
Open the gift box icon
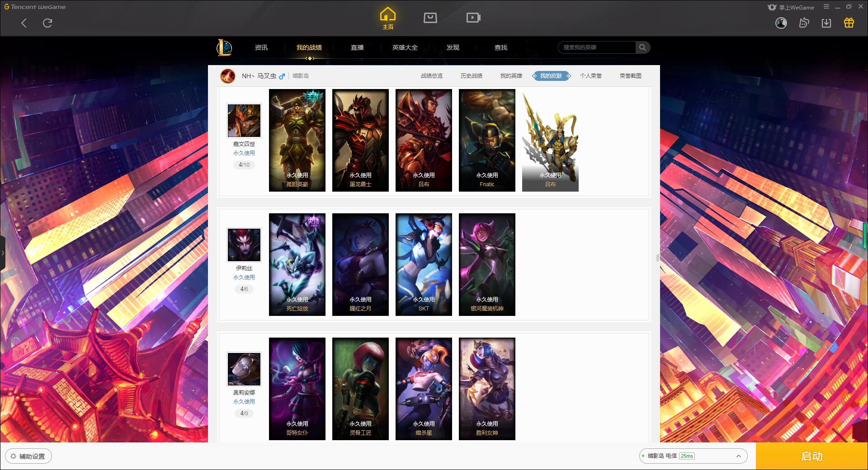(x=849, y=23)
